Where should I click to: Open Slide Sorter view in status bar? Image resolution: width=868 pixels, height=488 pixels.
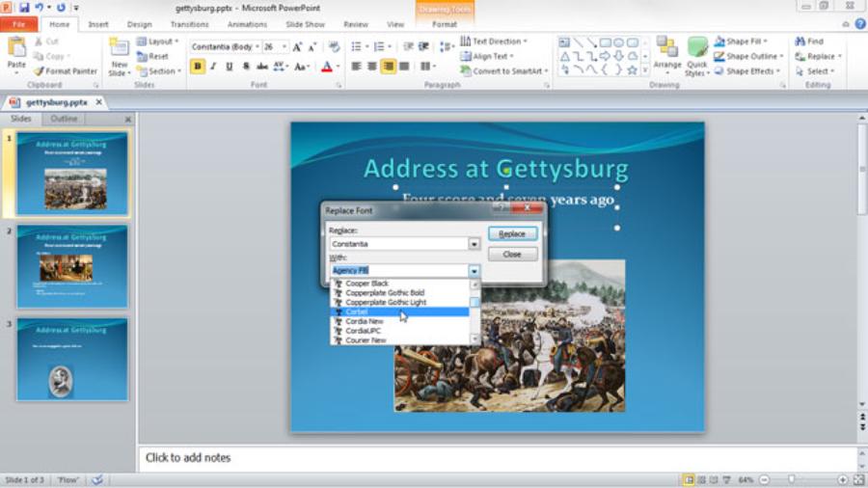tap(701, 479)
